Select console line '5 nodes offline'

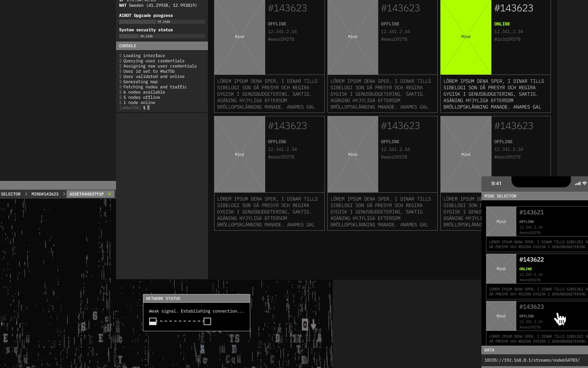click(x=141, y=97)
